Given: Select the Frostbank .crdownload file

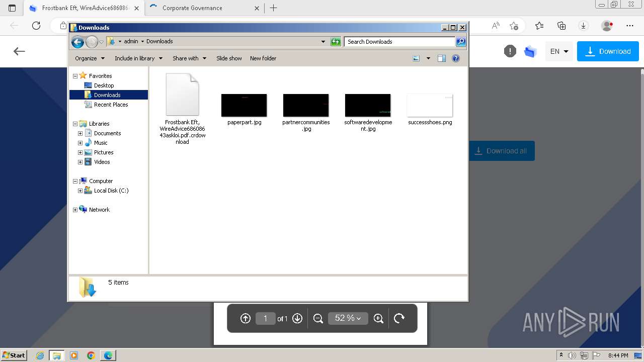Looking at the screenshot, I should [x=182, y=109].
